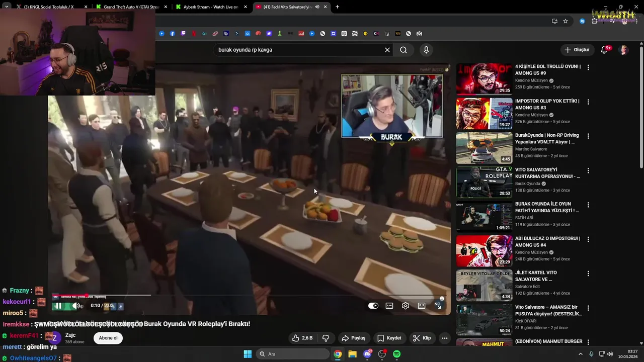Switch the player to theater mode
Screen dimensions: 644x362
422,306
